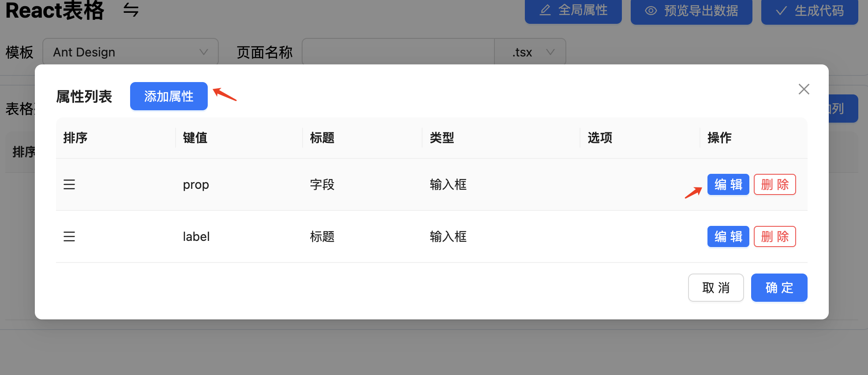Click the 属性列表 dialog title
Image resolution: width=868 pixels, height=375 pixels.
(84, 96)
